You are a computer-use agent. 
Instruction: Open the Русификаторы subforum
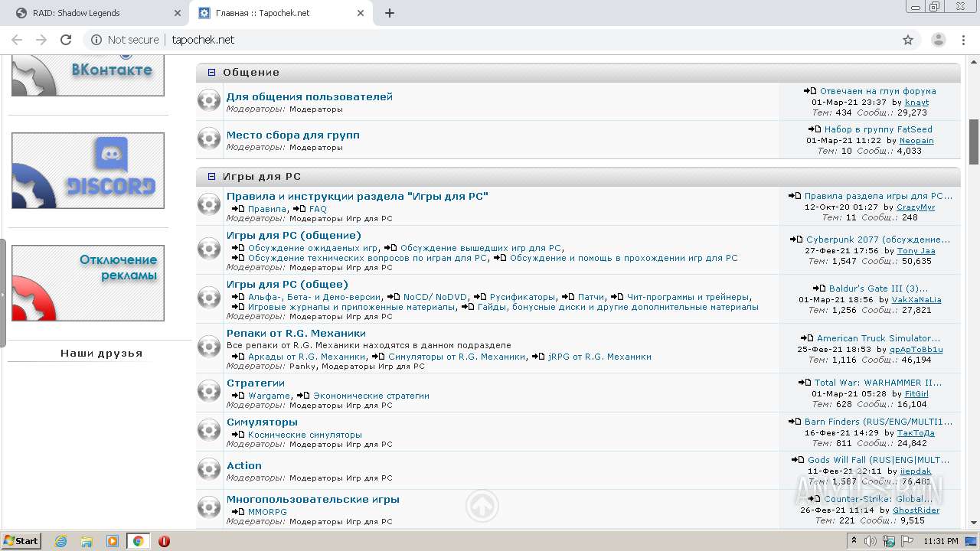[x=523, y=297]
